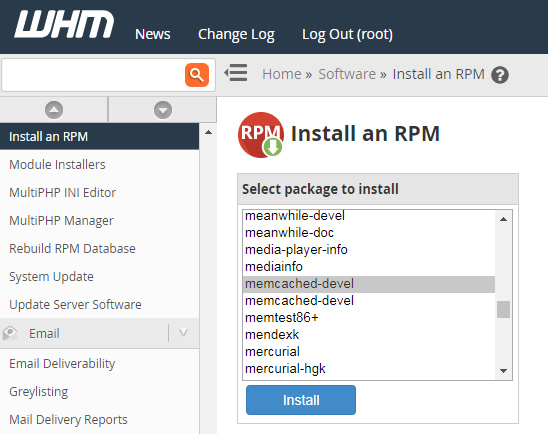
Task: Focus the sidebar search input field
Action: tap(94, 75)
